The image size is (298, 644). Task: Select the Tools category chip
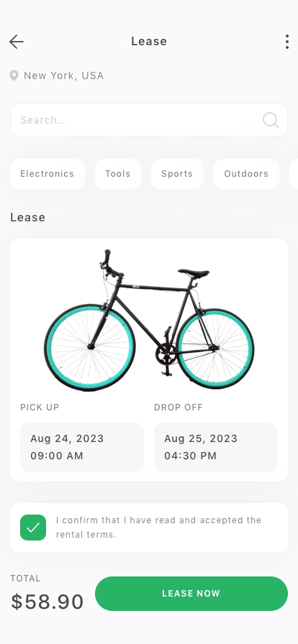click(x=118, y=174)
